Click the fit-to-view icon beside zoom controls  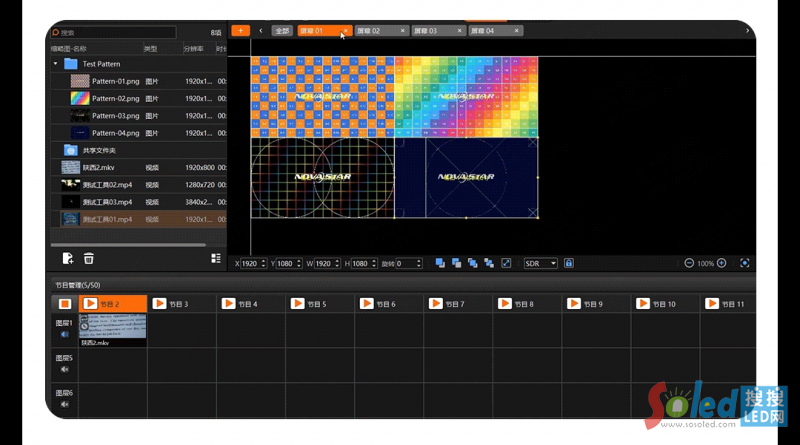[745, 263]
